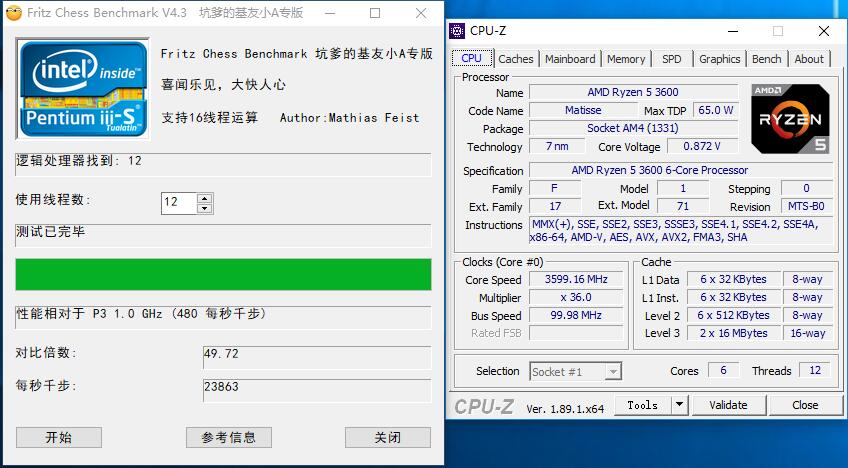Click the Core Speed value 3599.16 MHz
Viewport: 848px width, 468px height.
[576, 279]
